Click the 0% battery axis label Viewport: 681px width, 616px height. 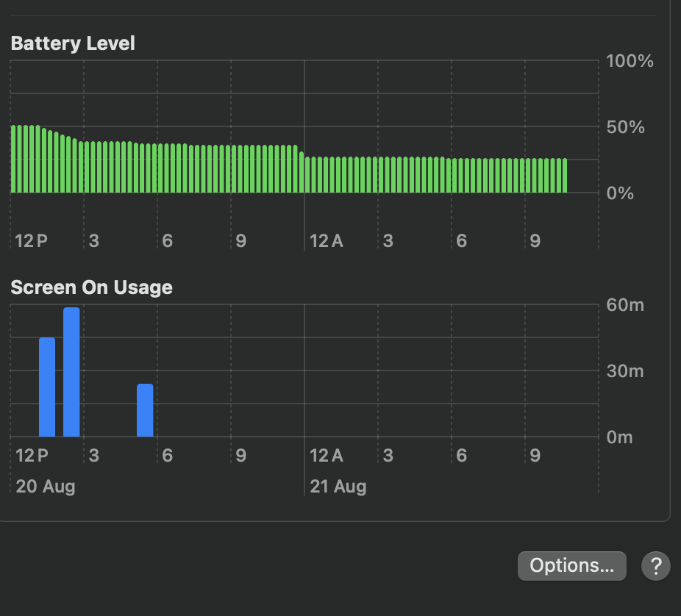621,193
